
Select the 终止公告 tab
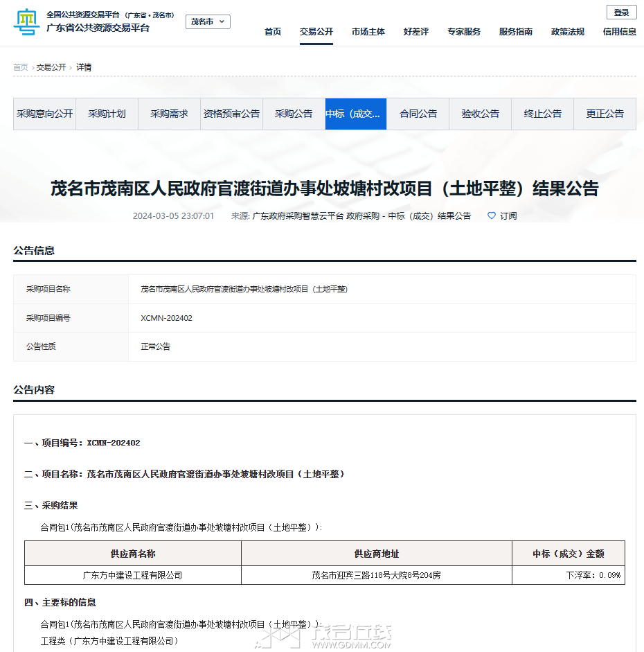click(543, 114)
